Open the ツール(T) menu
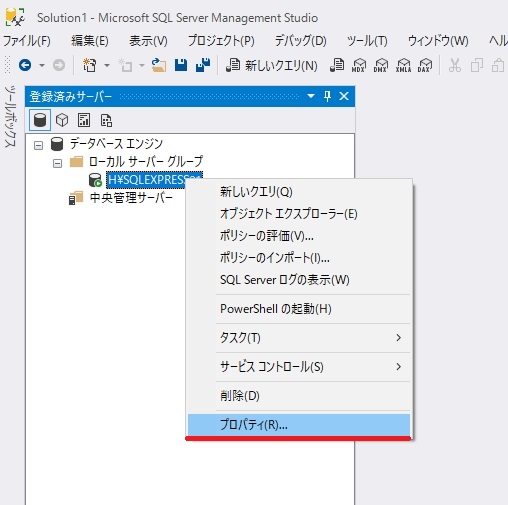The height and width of the screenshot is (505, 508). (367, 41)
